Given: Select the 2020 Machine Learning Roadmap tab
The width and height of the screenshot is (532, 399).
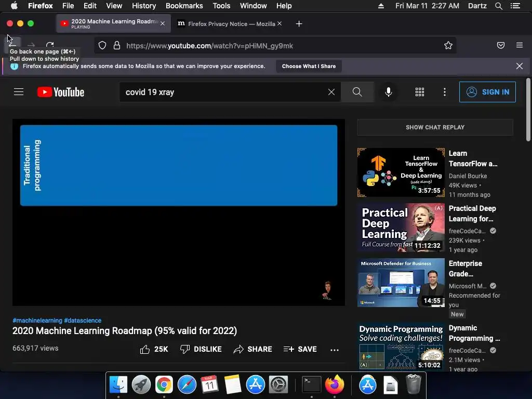Looking at the screenshot, I should pyautogui.click(x=113, y=24).
